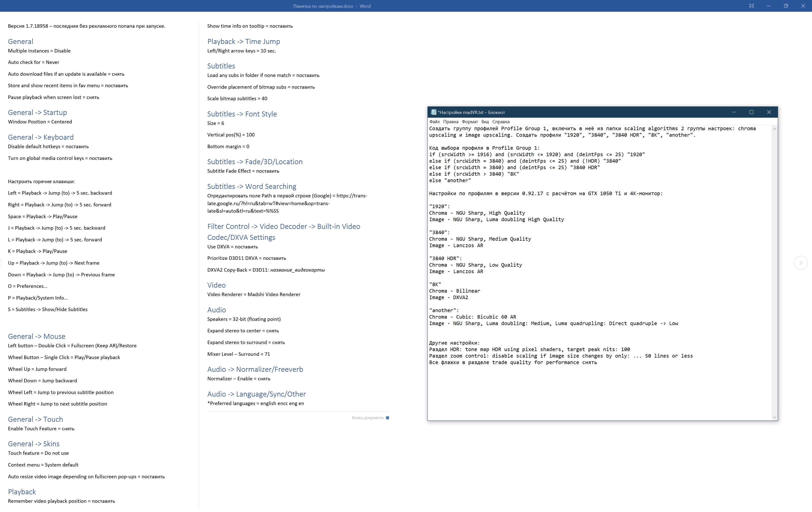This screenshot has height=512, width=812.
Task: Open the Файл menu in Notepad
Action: pyautogui.click(x=434, y=122)
